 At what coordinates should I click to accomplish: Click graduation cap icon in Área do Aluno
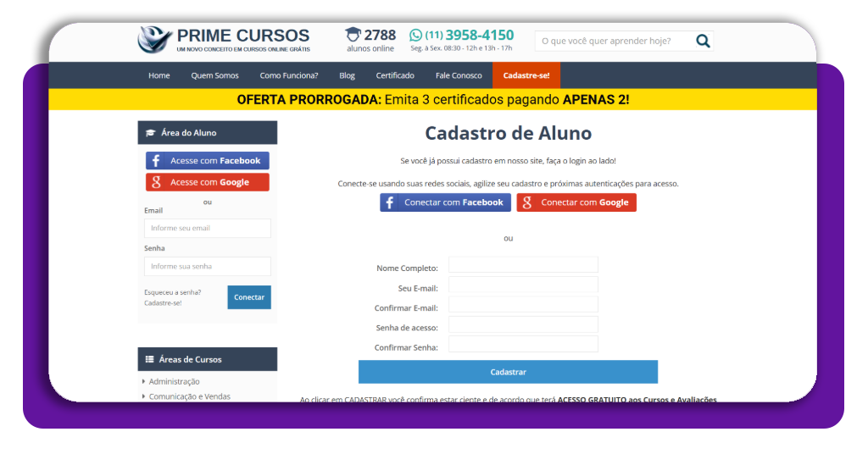click(151, 133)
